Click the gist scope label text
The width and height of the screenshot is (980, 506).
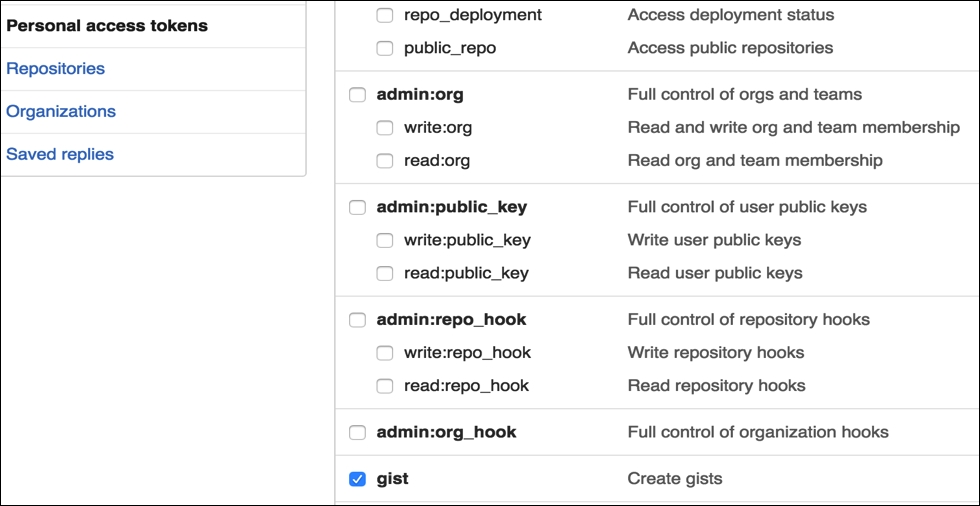tap(392, 480)
